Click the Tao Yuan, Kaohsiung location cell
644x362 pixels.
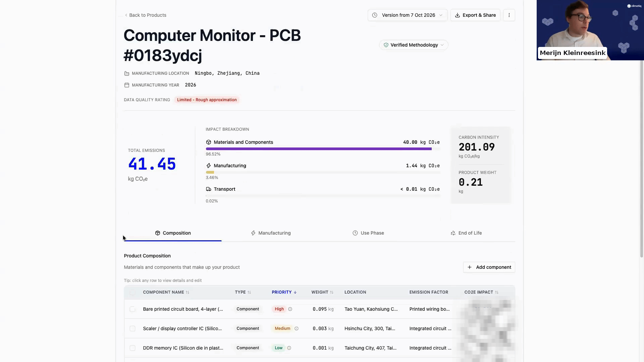tap(371, 309)
